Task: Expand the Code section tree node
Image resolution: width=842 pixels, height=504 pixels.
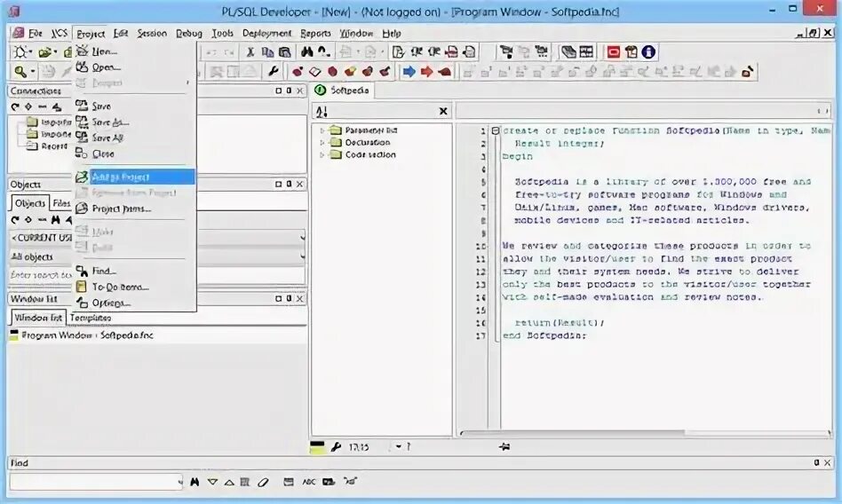Action: 322,155
